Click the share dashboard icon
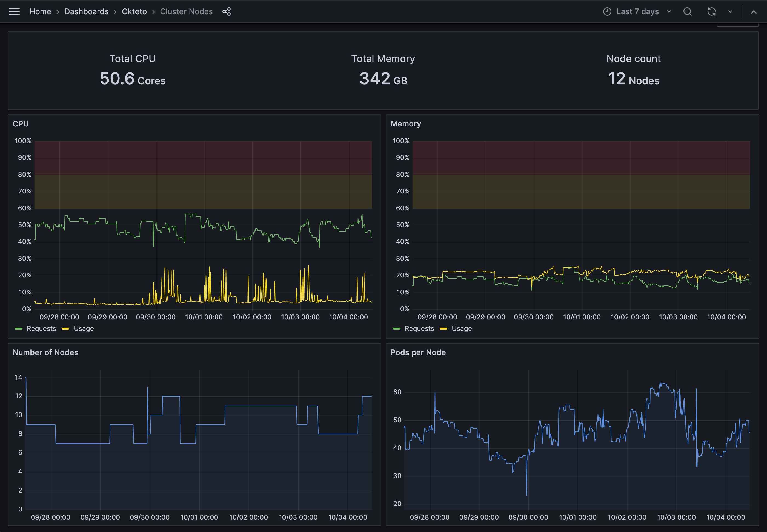The image size is (767, 532). [x=227, y=11]
